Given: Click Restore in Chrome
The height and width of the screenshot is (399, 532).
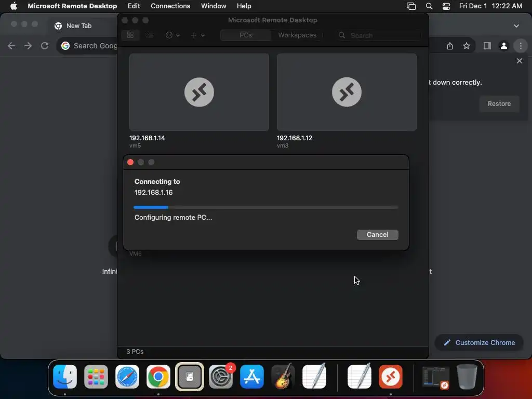Looking at the screenshot, I should coord(499,104).
